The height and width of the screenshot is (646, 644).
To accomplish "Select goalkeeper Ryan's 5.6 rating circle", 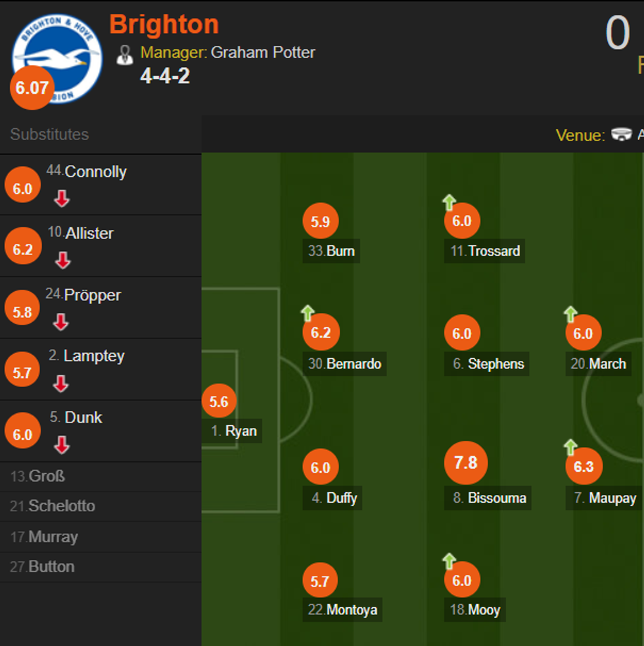I will click(219, 402).
